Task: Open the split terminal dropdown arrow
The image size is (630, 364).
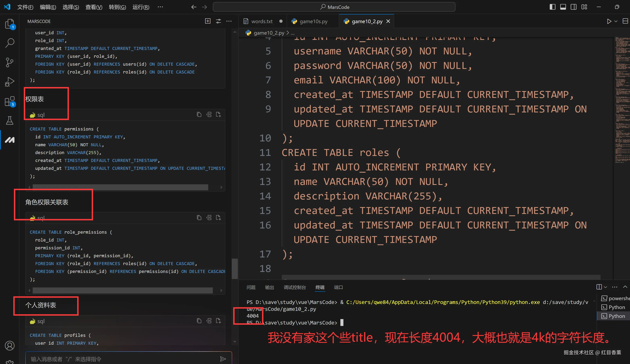Action: point(605,287)
